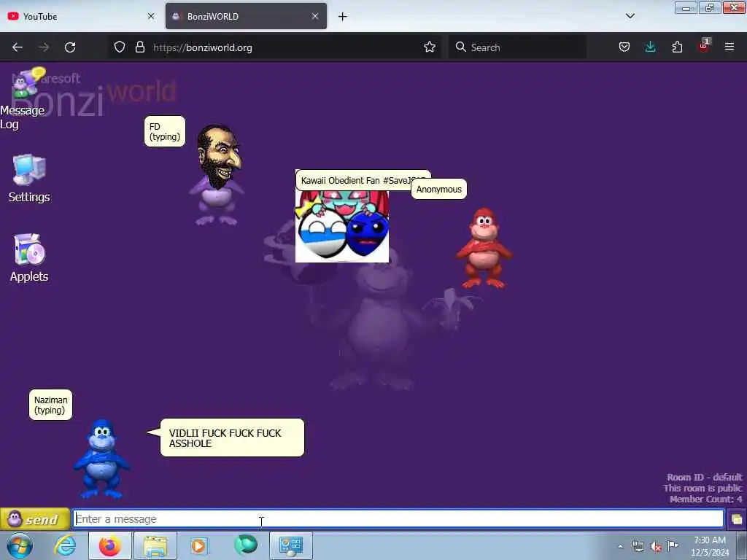Go forward to the next page
This screenshot has width=747, height=560.
44,47
